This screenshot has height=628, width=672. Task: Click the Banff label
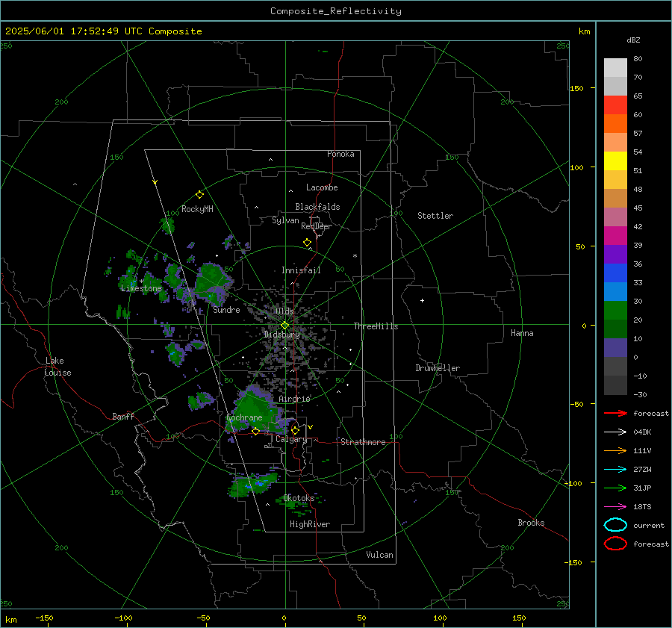pyautogui.click(x=123, y=416)
